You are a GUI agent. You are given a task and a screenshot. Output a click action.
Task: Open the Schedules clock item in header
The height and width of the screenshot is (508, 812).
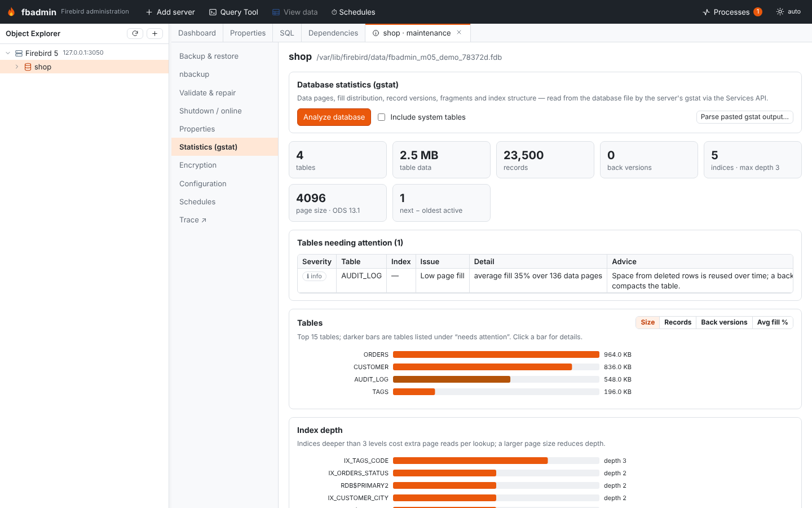pos(354,12)
